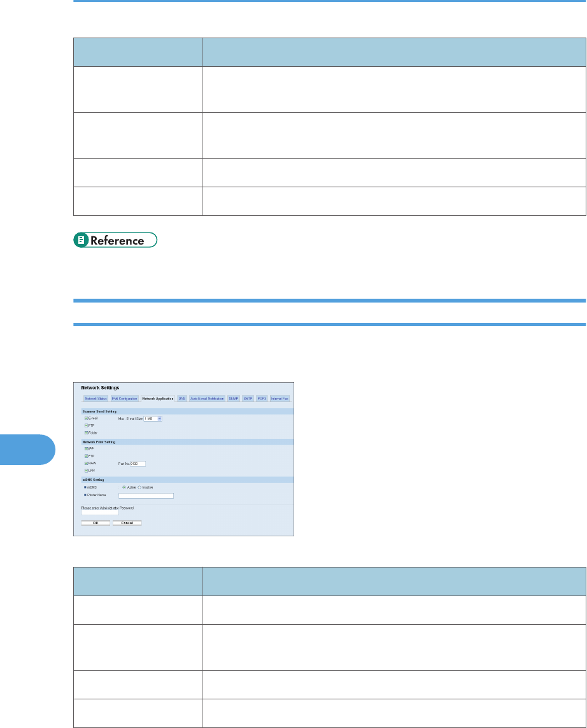
Task: Click the Cancel button
Action: coord(127,524)
